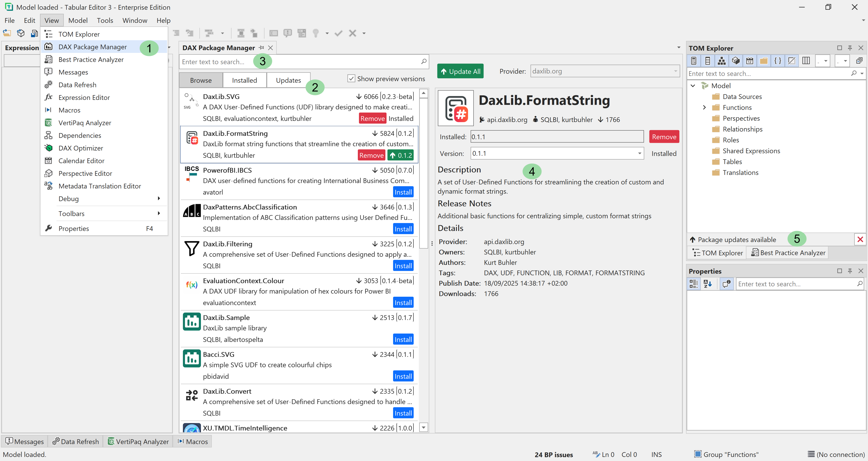Image resolution: width=868 pixels, height=461 pixels.
Task: Click the lightbulb icon in the main toolbar
Action: (316, 33)
